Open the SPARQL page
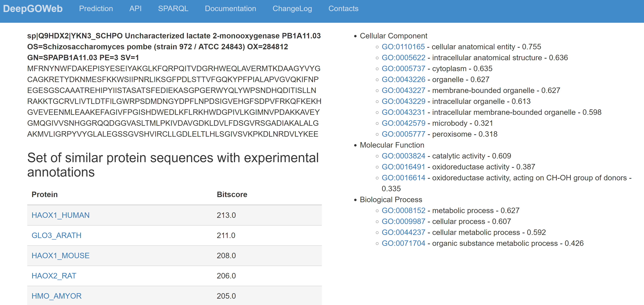 pos(173,9)
